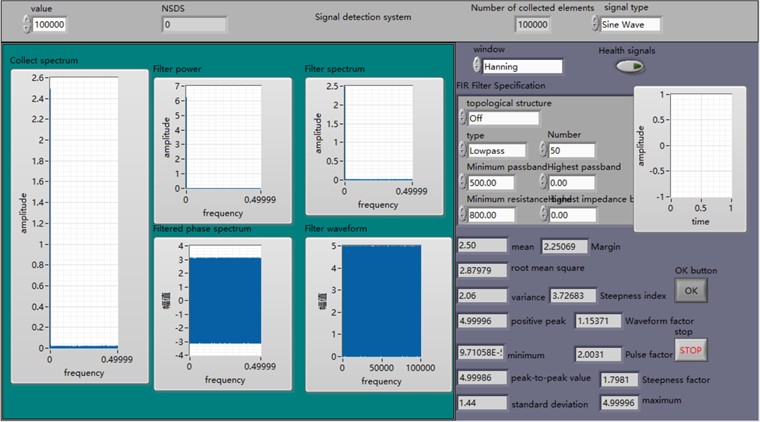Screen dimensions: 760x422
Task: Click the Number of collected elements field
Action: click(x=532, y=24)
